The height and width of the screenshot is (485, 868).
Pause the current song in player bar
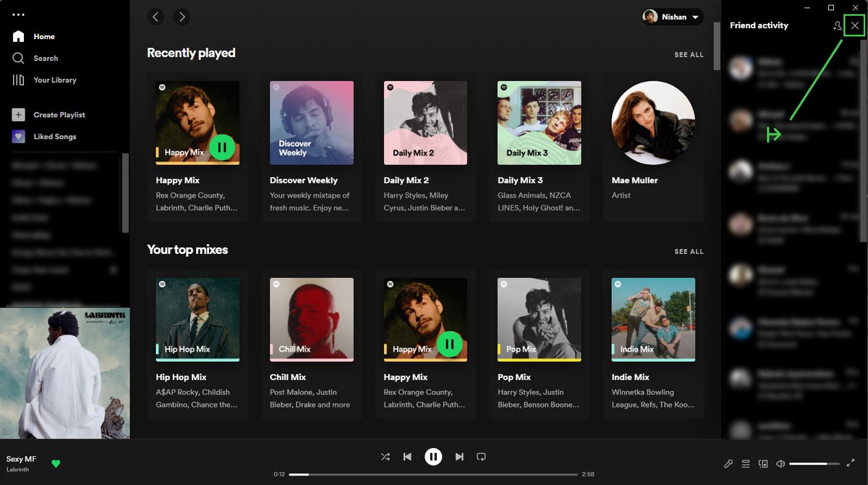coord(433,456)
